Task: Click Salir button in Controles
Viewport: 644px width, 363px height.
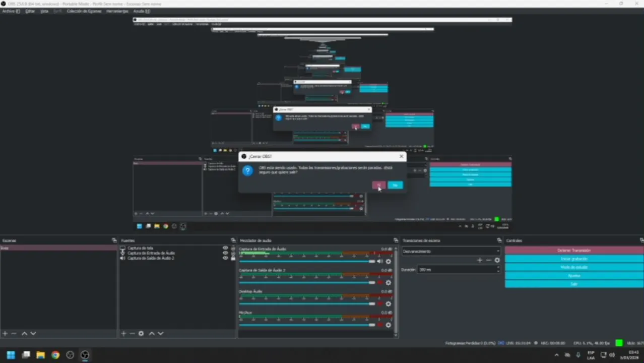Action: click(574, 284)
